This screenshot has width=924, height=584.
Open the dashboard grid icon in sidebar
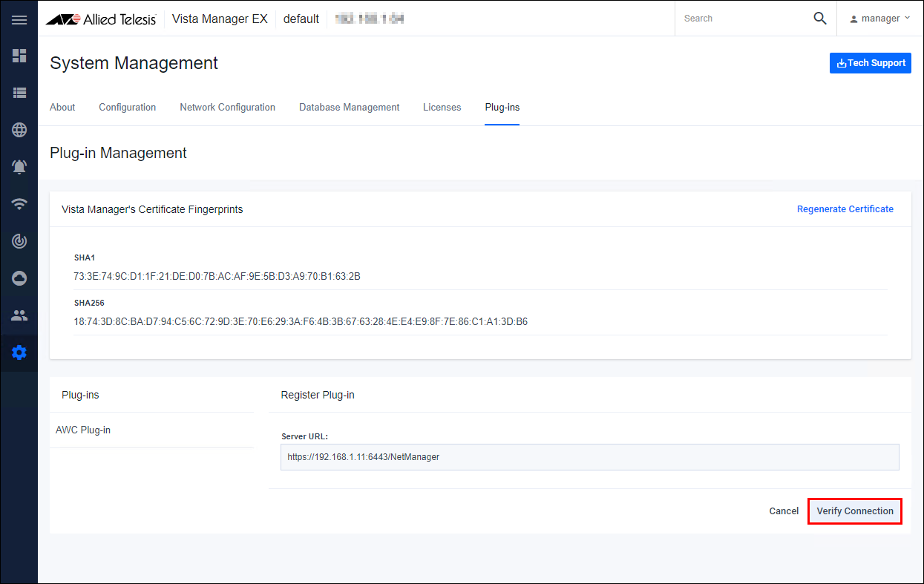pyautogui.click(x=19, y=56)
